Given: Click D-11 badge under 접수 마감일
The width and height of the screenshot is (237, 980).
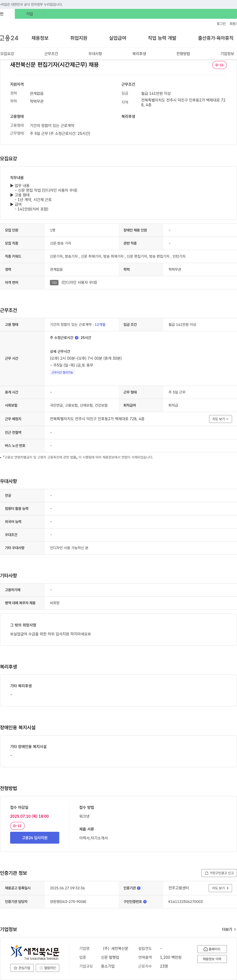Looking at the screenshot, I should click(x=18, y=826).
